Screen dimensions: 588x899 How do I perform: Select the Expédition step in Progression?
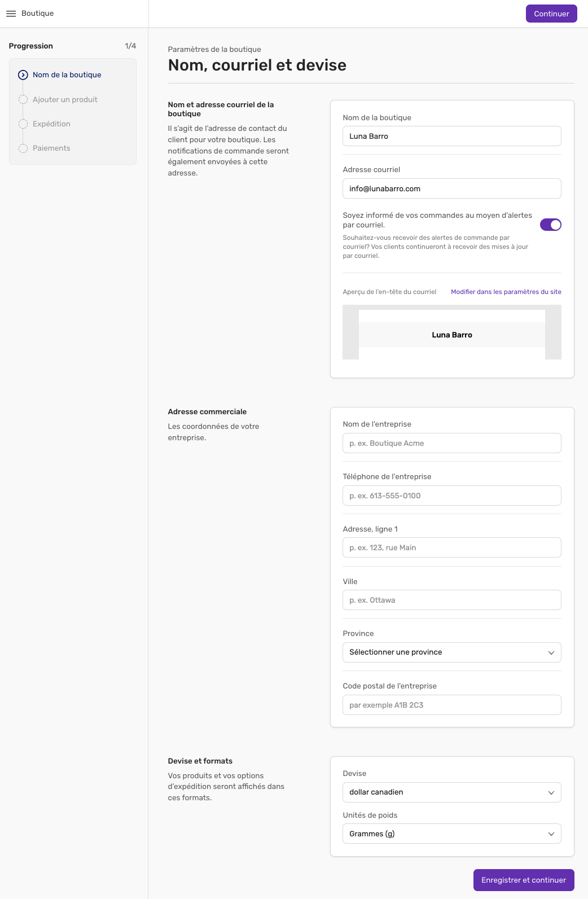pyautogui.click(x=51, y=124)
